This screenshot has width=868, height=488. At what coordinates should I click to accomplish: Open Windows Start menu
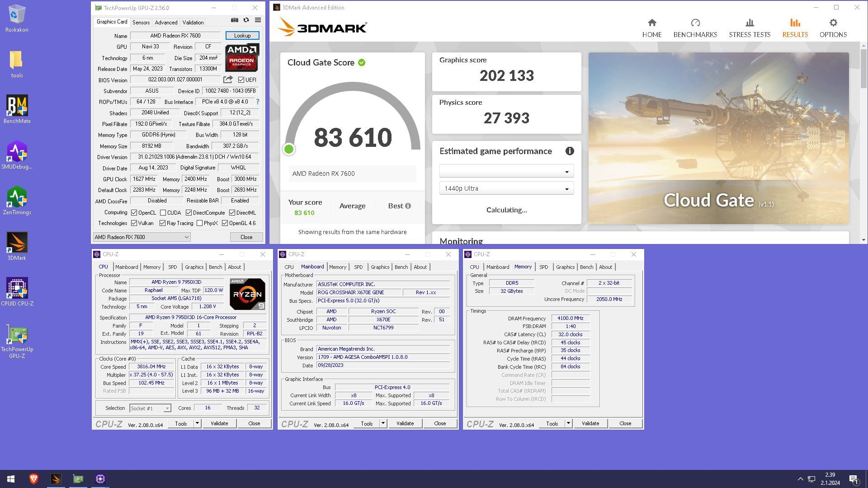[11, 479]
